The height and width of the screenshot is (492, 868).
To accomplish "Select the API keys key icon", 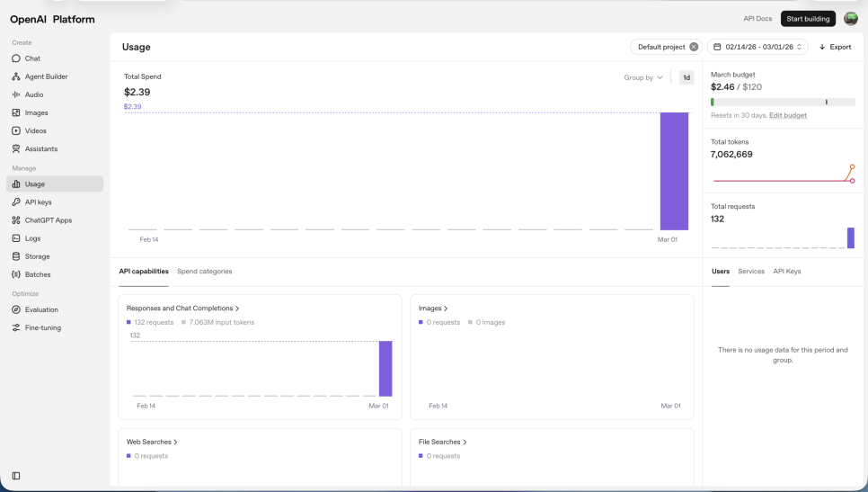I will coord(16,202).
